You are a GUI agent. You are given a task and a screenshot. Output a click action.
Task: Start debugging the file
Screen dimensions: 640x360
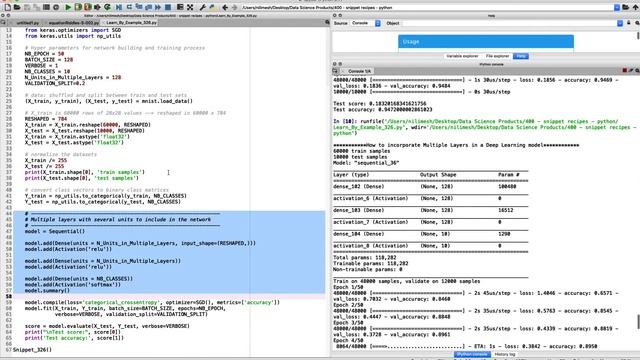(x=119, y=7)
